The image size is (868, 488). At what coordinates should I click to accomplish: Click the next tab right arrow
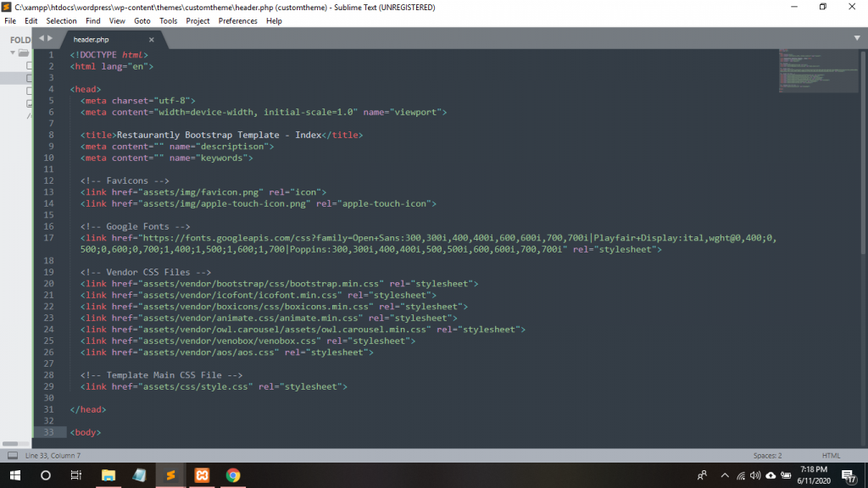[x=50, y=38]
